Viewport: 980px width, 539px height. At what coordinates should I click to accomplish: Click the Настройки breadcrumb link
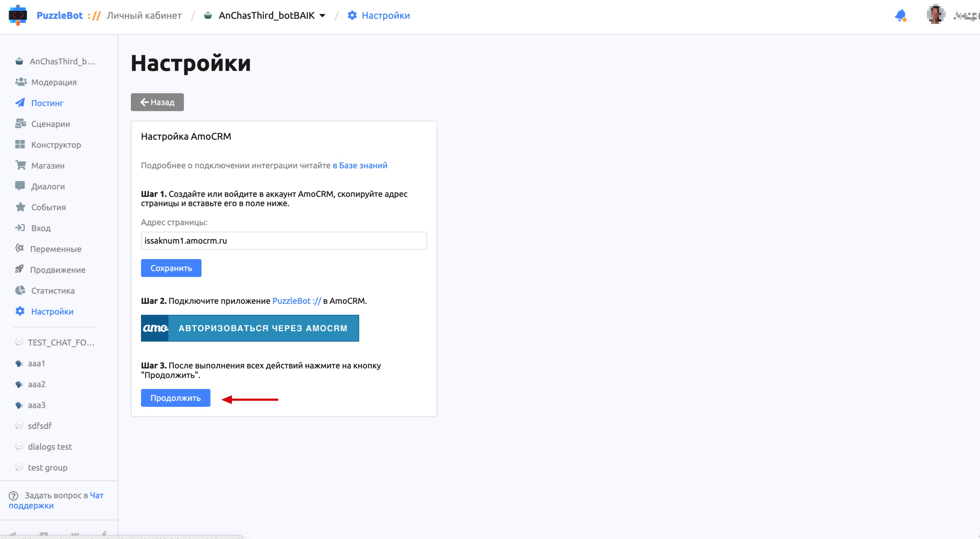coord(386,15)
